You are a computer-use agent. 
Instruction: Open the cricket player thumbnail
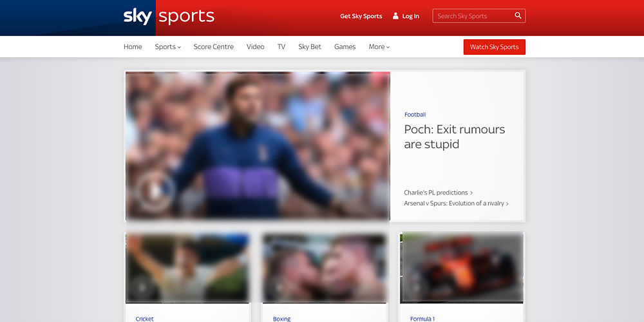tap(187, 268)
